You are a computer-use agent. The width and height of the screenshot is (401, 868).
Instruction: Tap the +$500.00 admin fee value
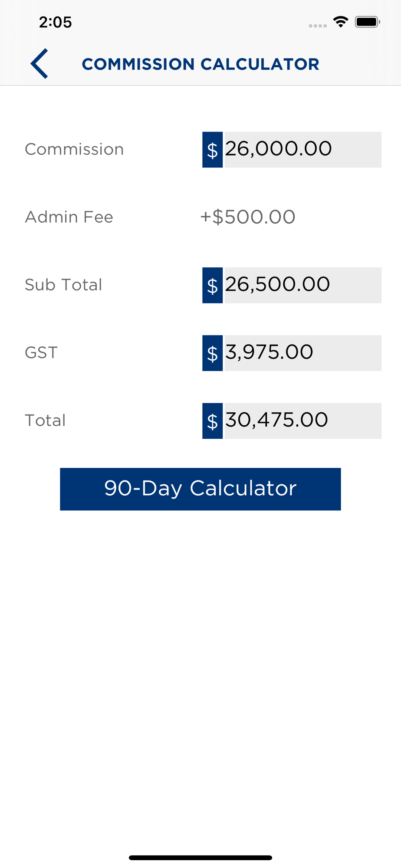tap(248, 217)
